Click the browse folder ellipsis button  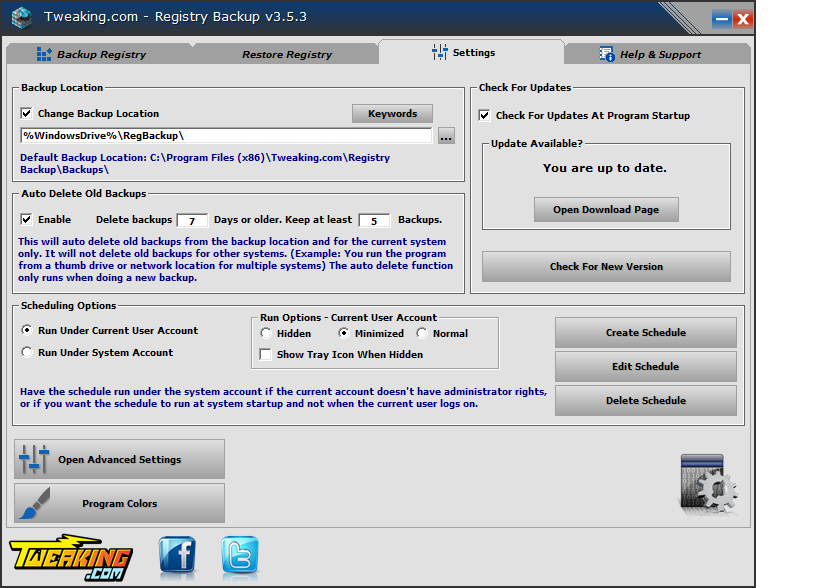click(446, 136)
